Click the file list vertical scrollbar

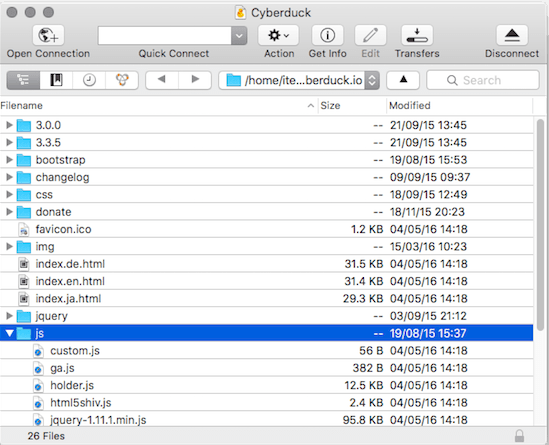[540, 224]
